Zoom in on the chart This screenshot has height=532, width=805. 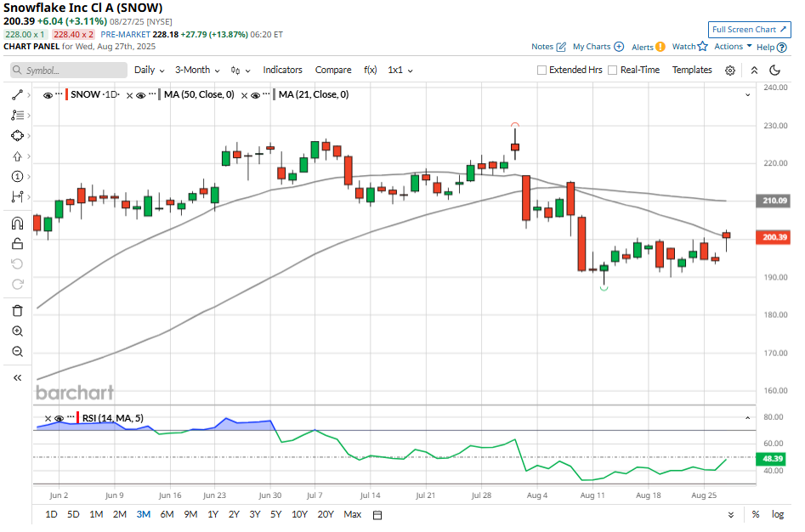coord(17,331)
